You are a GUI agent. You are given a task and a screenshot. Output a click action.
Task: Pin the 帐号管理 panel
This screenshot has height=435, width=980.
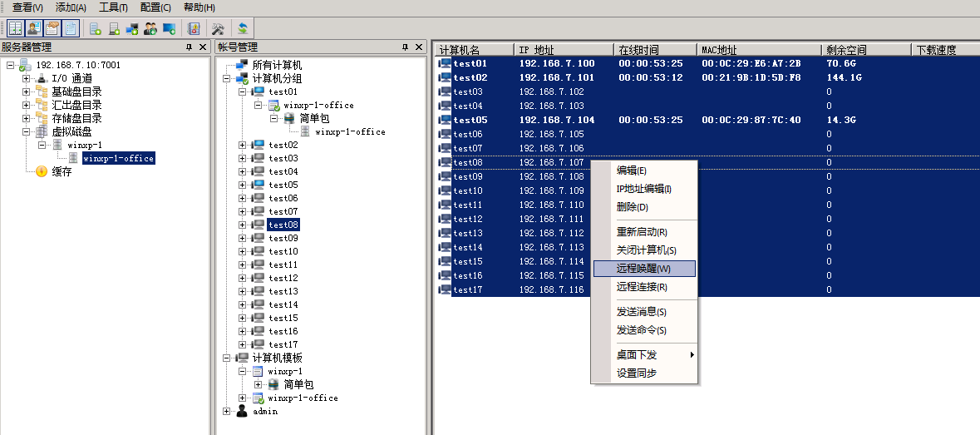click(405, 47)
